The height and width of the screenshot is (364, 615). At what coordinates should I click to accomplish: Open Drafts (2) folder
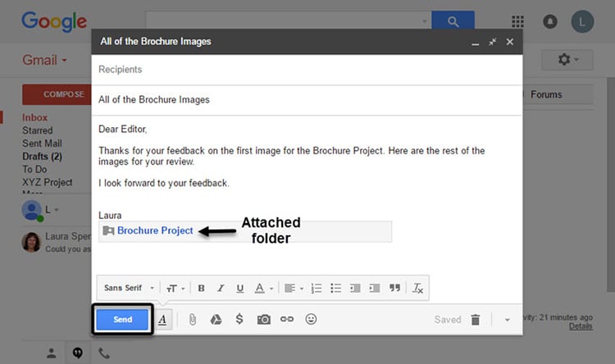pos(42,156)
